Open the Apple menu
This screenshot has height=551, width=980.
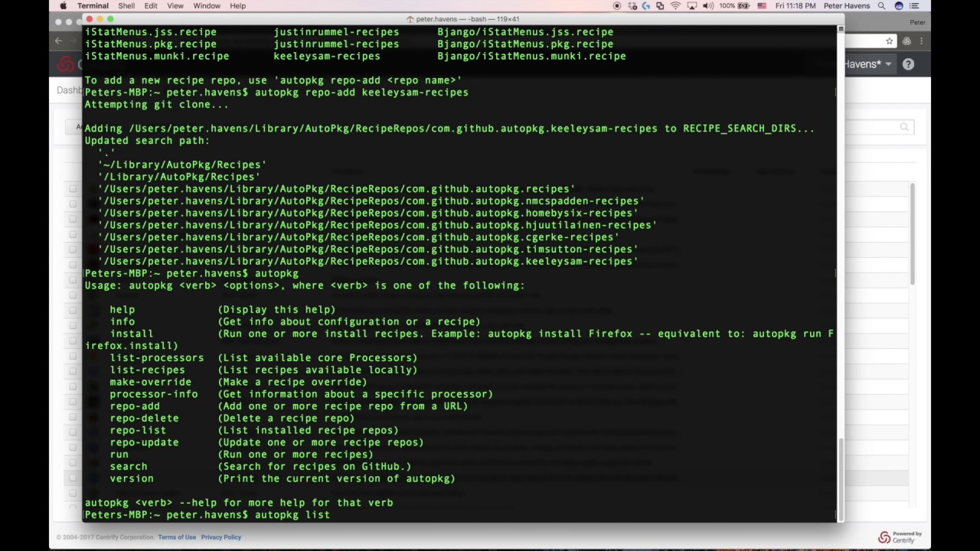tap(63, 5)
